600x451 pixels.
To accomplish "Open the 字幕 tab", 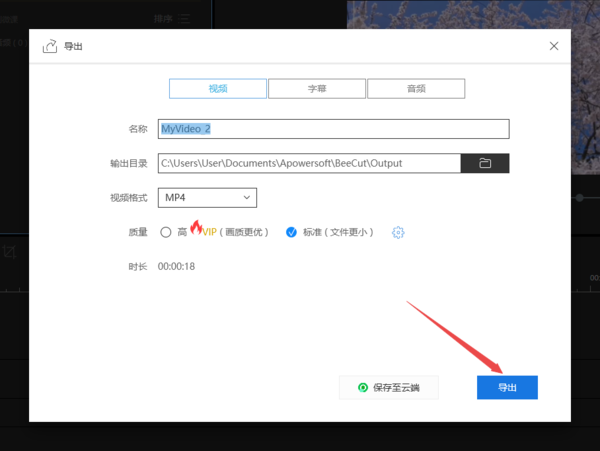I will point(316,88).
